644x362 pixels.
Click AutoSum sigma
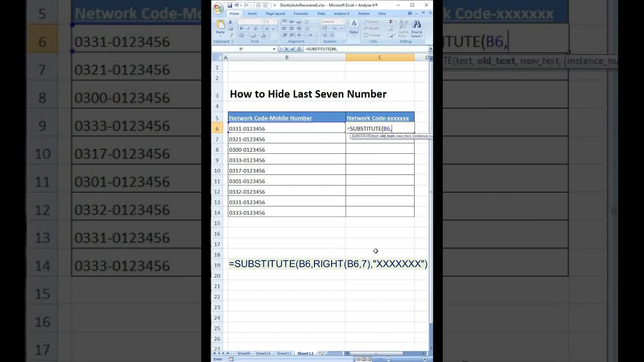click(x=390, y=22)
